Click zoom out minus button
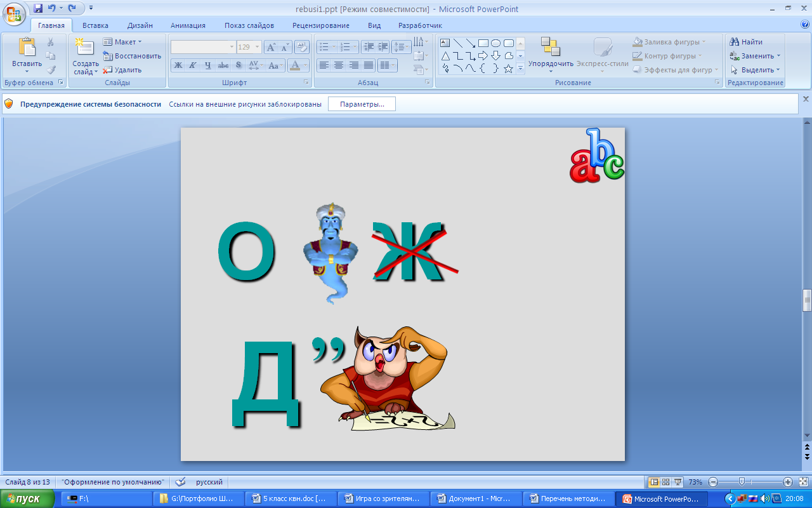The width and height of the screenshot is (812, 508). tap(713, 482)
